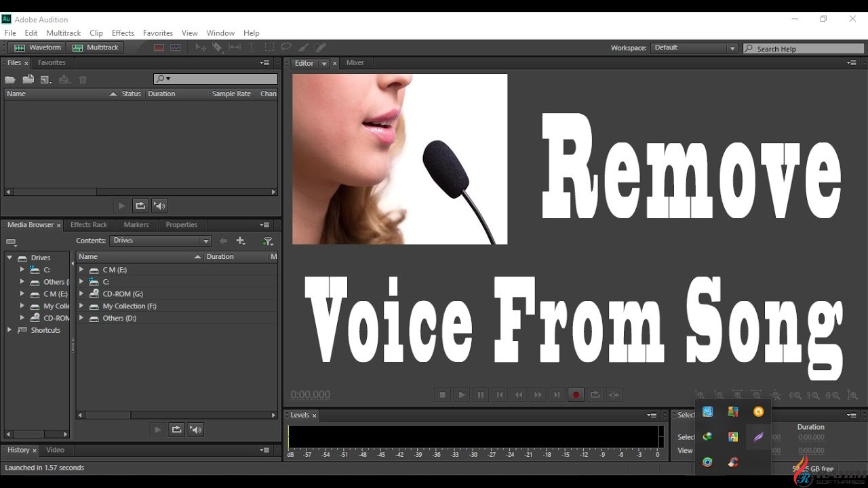Toggle Auto-Play in the Files panel
Screen dimensions: 868x488
point(159,205)
